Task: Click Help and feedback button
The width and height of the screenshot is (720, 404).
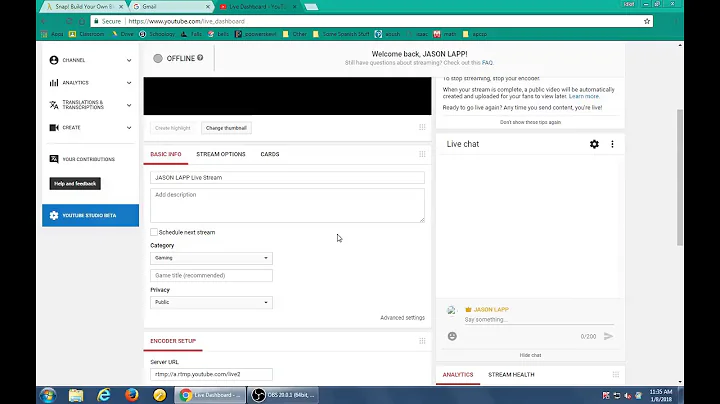Action: 75,184
